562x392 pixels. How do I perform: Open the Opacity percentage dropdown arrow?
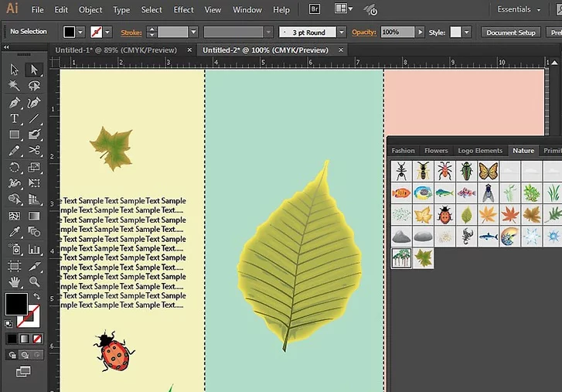420,32
